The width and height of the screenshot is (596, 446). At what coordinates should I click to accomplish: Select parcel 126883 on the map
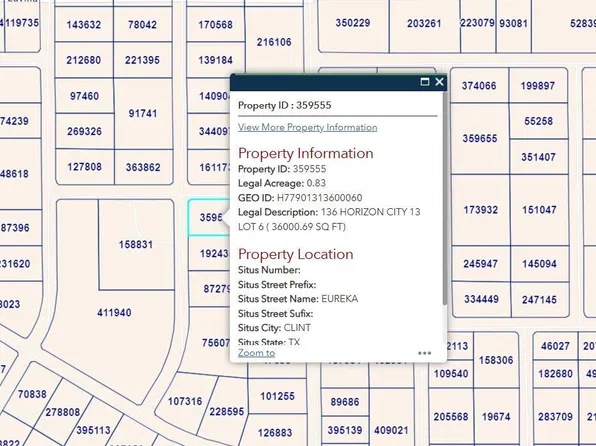point(275,433)
